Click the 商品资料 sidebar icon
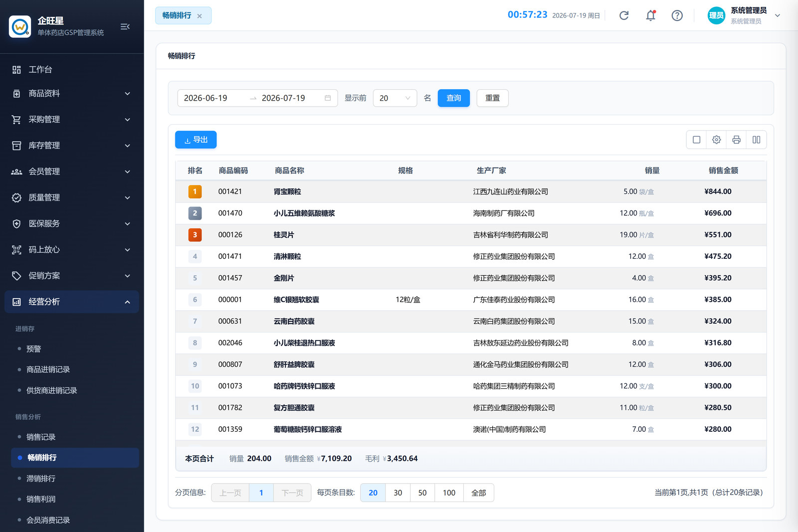This screenshot has height=532, width=798. (16, 93)
